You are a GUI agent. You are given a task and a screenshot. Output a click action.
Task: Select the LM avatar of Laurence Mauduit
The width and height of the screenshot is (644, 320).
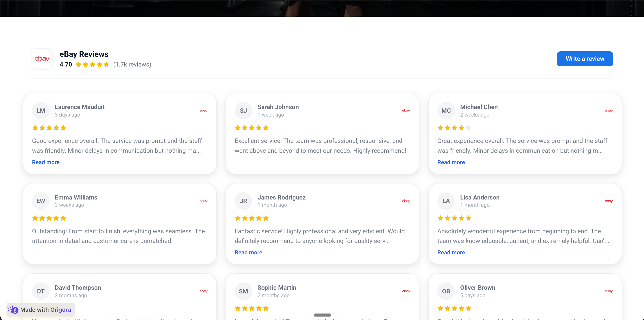(41, 111)
